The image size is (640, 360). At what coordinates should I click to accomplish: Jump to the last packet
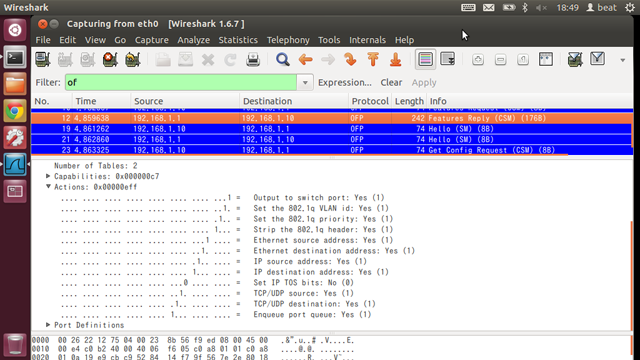[396, 60]
